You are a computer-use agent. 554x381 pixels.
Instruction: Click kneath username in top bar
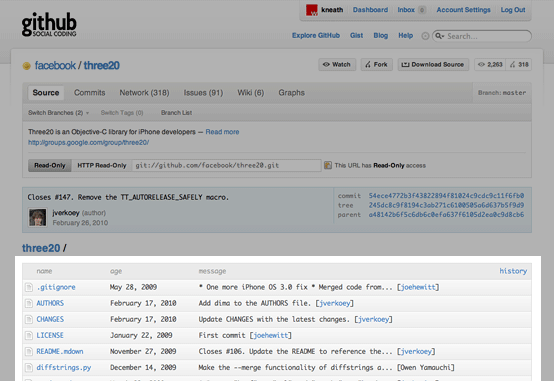point(332,10)
